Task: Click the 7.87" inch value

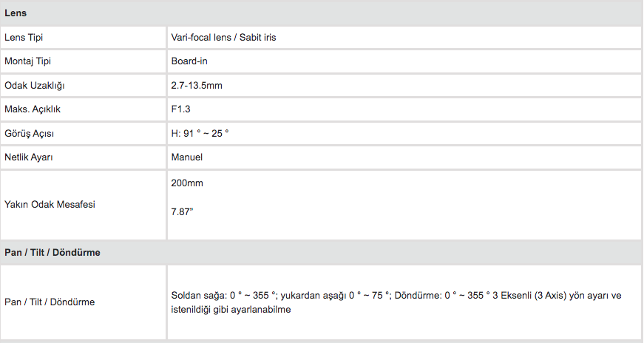Action: (x=182, y=212)
